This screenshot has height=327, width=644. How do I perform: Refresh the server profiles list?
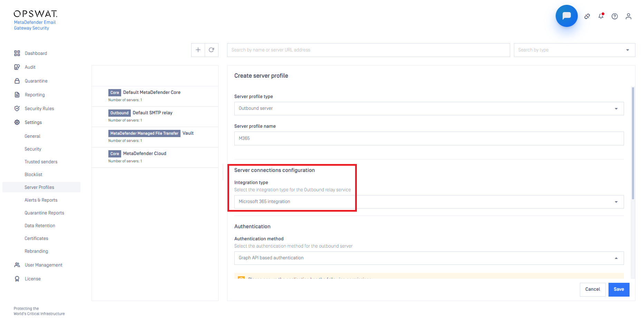pos(212,50)
